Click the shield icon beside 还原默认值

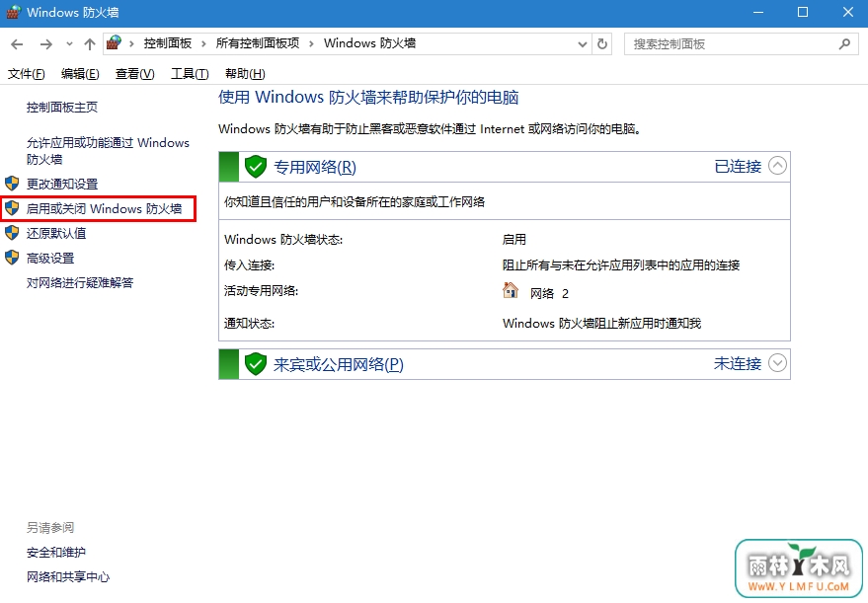point(12,233)
